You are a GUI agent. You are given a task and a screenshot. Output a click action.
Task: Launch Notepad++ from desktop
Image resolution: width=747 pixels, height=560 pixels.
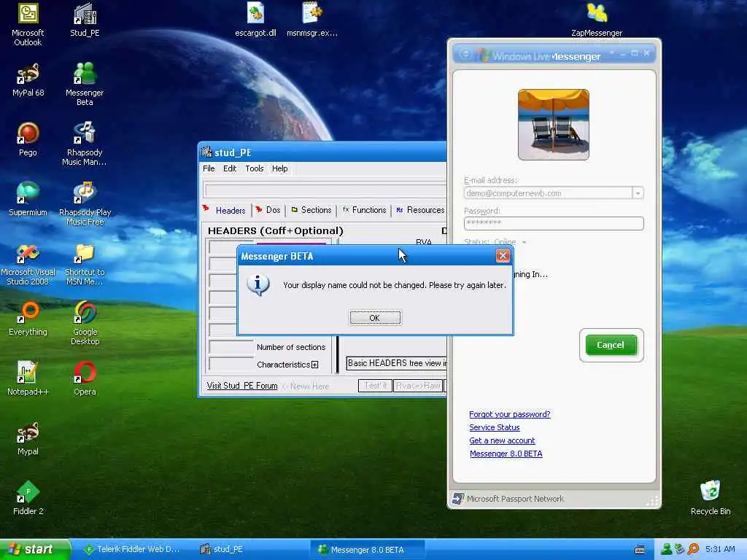28,378
